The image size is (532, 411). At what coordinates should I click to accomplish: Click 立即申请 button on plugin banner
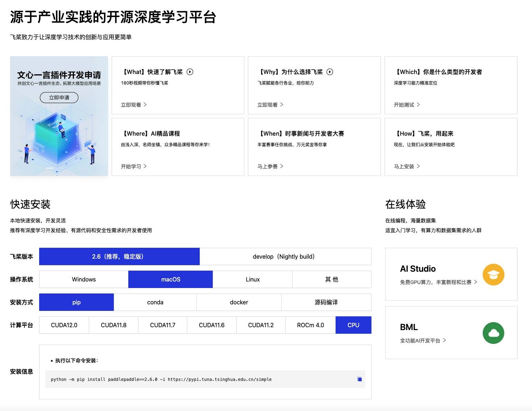tap(59, 98)
